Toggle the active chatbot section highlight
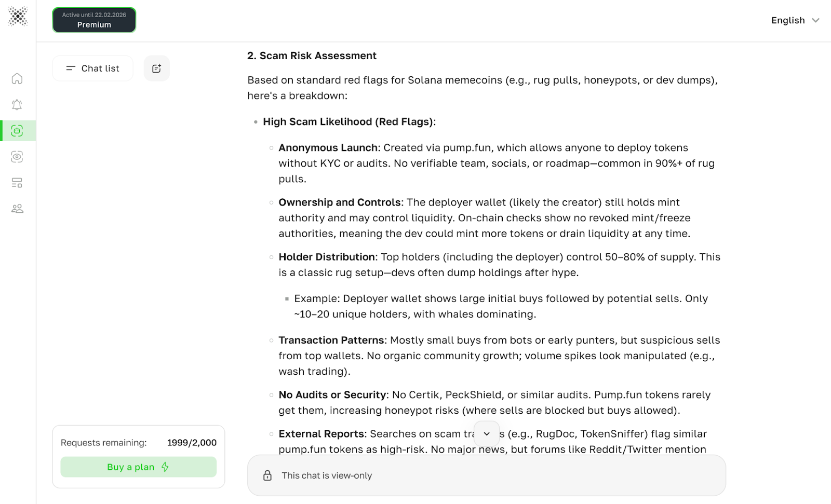 coord(17,130)
